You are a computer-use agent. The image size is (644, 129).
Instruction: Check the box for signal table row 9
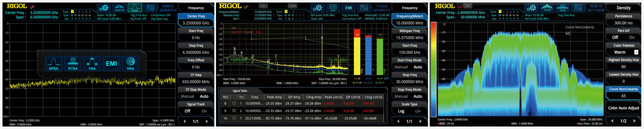click(x=234, y=111)
